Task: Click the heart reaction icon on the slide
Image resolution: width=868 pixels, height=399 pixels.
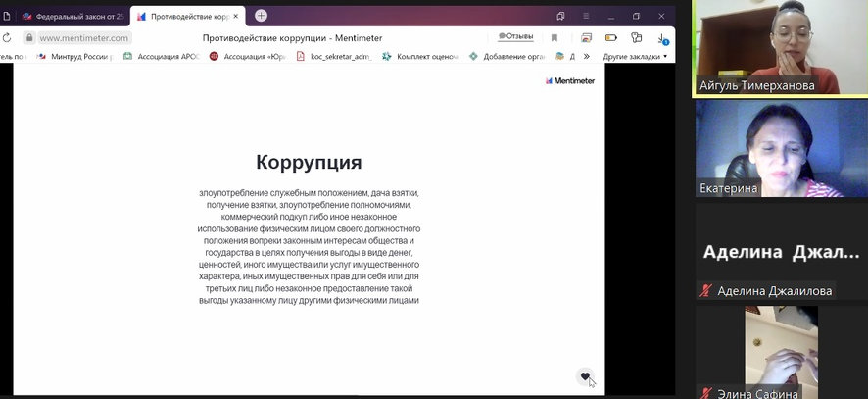Action: point(585,376)
